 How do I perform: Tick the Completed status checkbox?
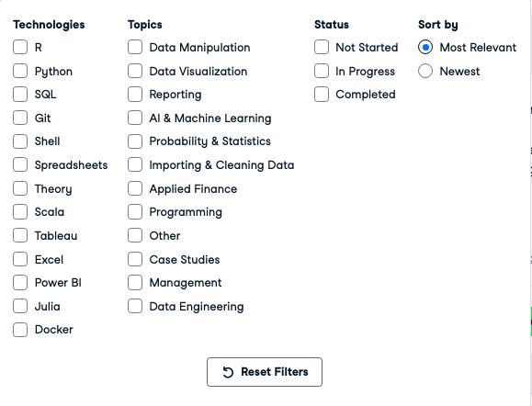pos(322,95)
